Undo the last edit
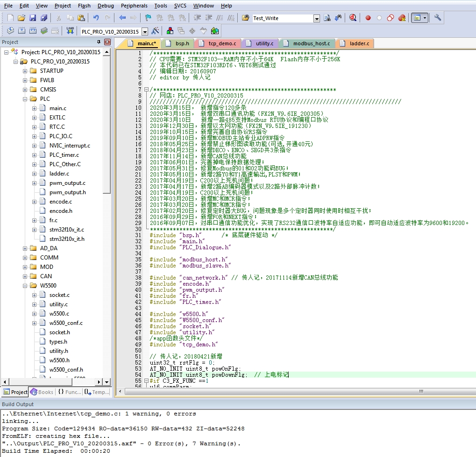Viewport: 476px width, 457px height. (x=96, y=18)
